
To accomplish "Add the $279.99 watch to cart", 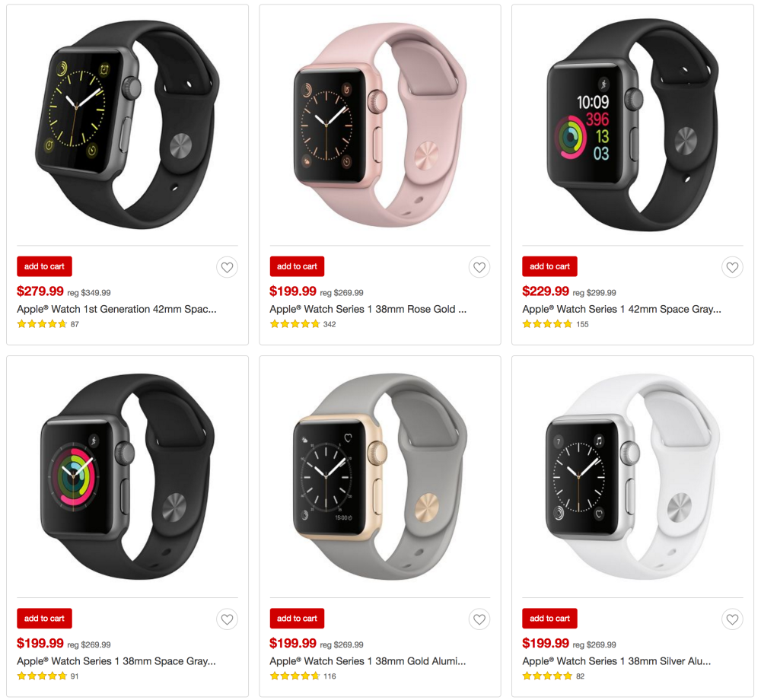I will (x=44, y=266).
